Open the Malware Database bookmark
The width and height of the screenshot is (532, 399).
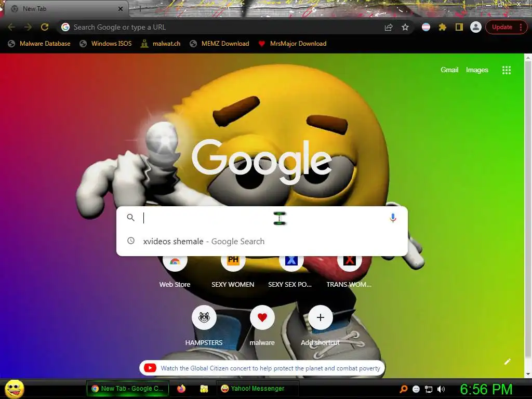(39, 44)
